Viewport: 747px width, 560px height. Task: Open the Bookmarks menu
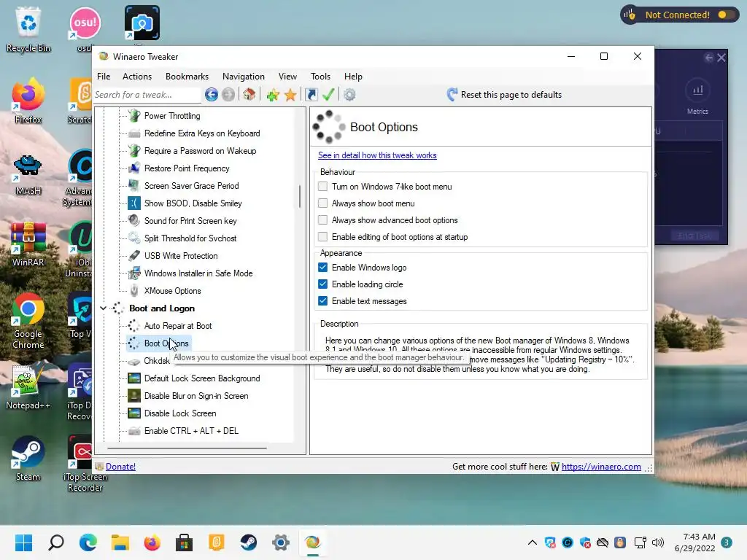[x=187, y=76]
